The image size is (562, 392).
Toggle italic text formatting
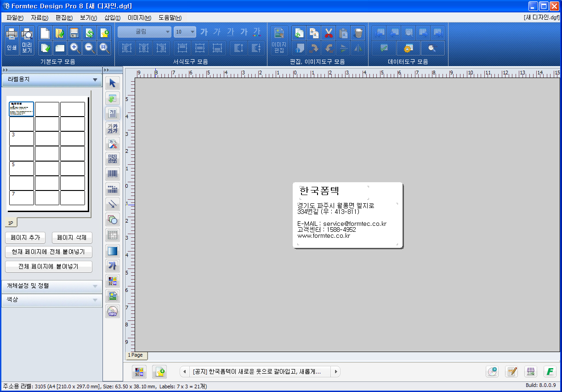point(217,32)
